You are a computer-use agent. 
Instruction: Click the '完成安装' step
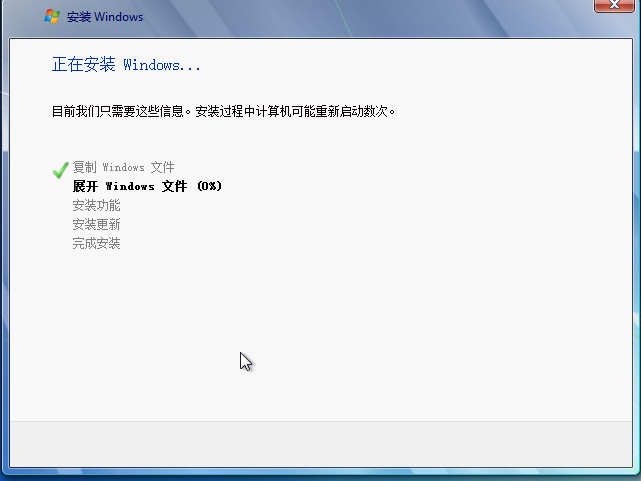96,243
